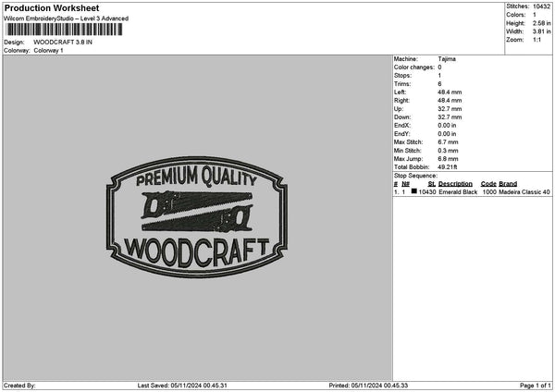Click the 'PREMIUM QUALITY' lettering in the design

[x=196, y=177]
